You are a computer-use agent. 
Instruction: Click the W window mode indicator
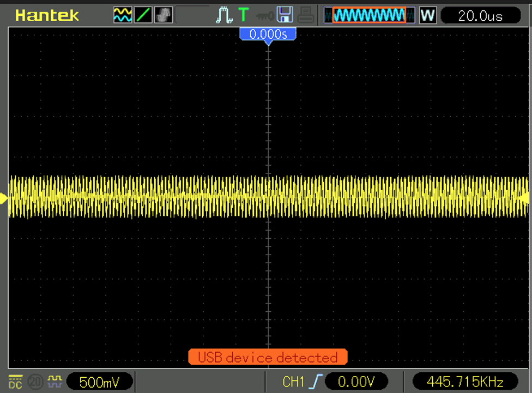428,15
